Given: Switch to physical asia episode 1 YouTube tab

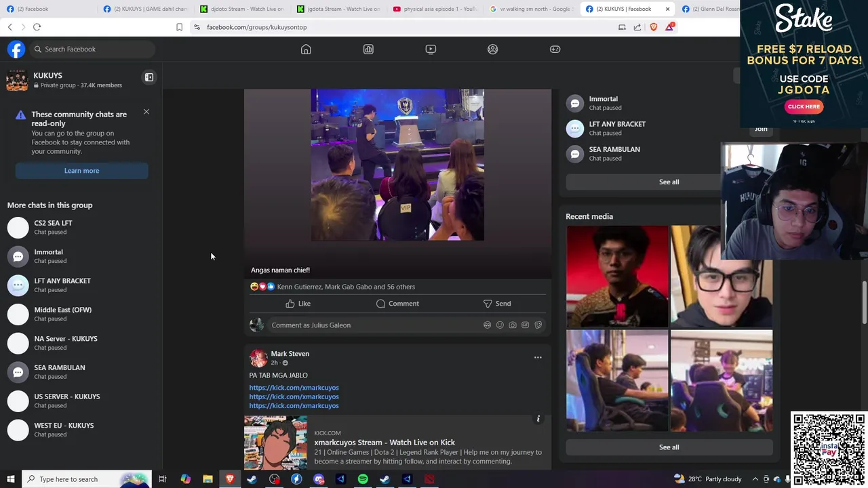Looking at the screenshot, I should coord(435,9).
